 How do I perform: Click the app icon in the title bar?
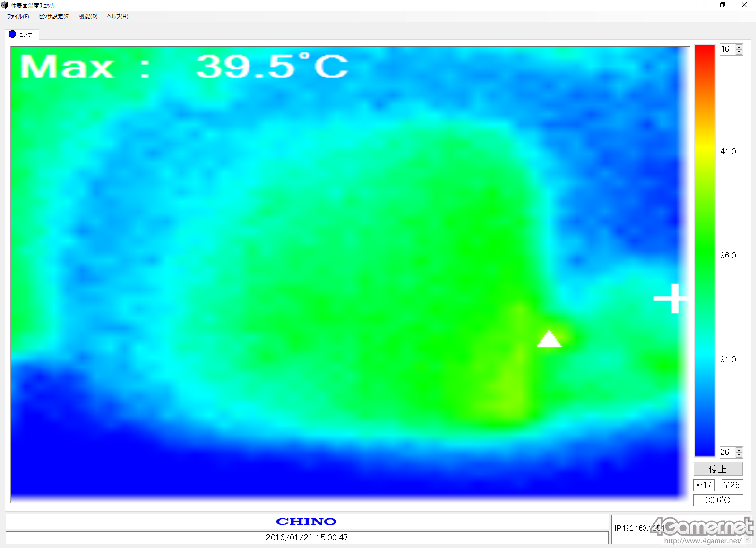pyautogui.click(x=5, y=5)
